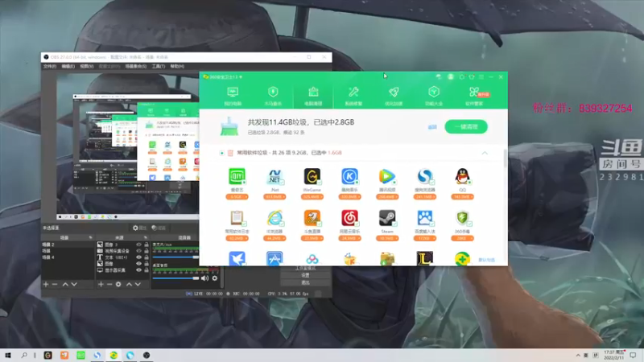This screenshot has width=644, height=362.
Task: Toggle visibility of 视频采集设备 source
Action: (x=138, y=251)
